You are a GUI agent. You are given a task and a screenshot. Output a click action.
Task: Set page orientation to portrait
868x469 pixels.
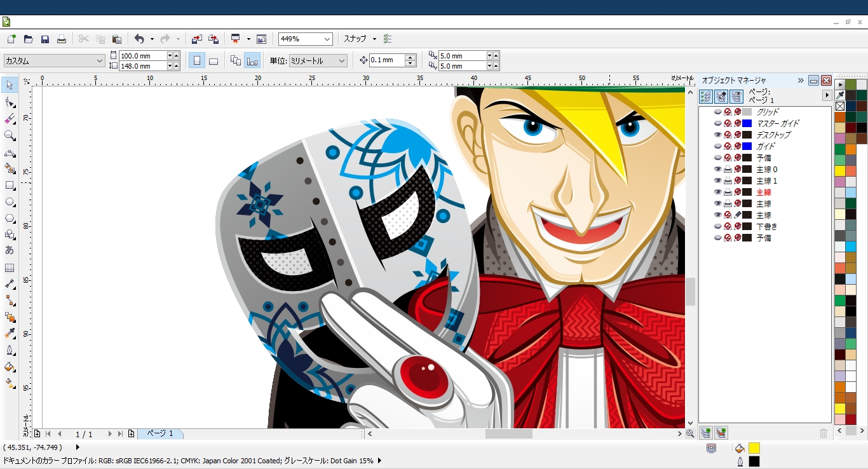[x=197, y=61]
